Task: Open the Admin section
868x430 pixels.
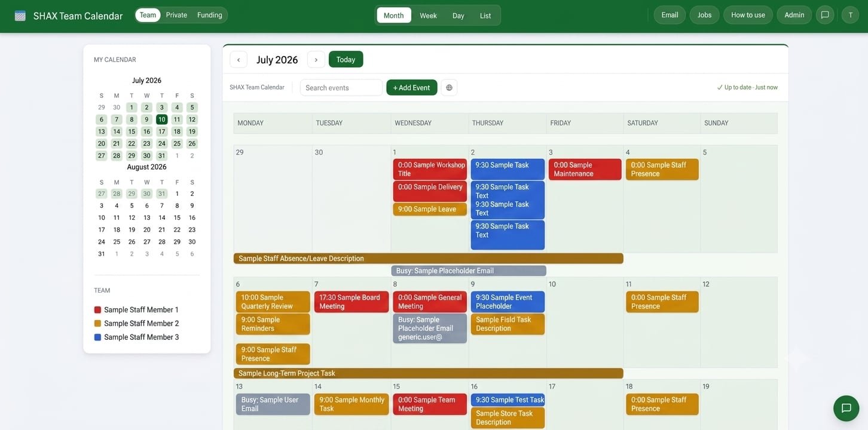Action: (x=794, y=15)
